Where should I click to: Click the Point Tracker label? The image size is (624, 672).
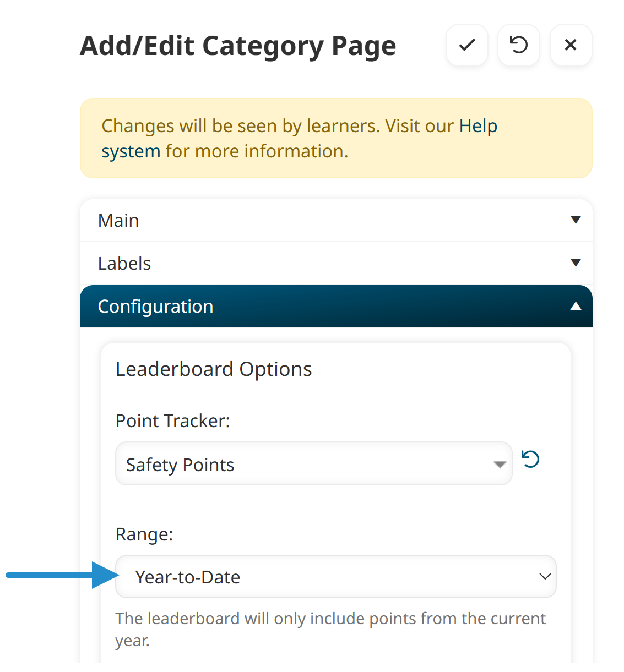point(172,421)
